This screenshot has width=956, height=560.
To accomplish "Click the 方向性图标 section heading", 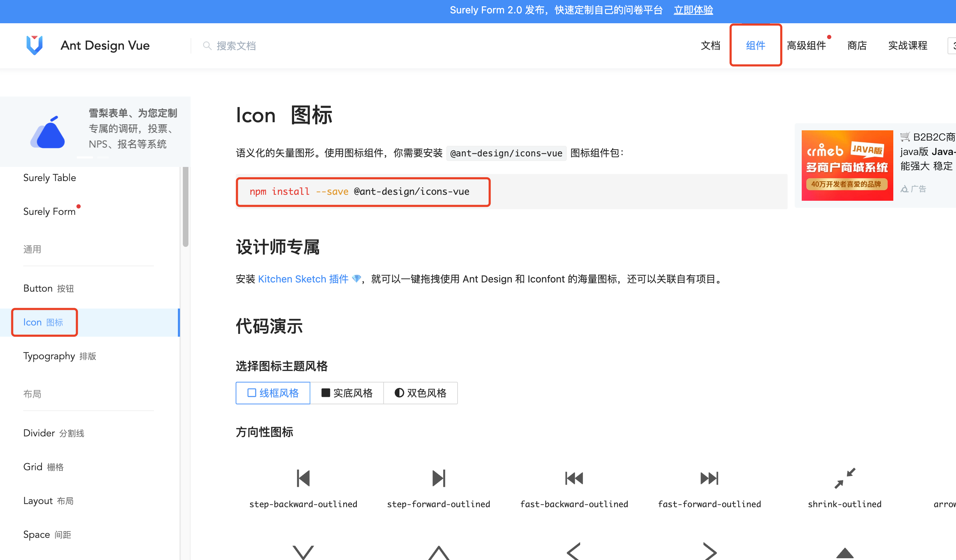I will pyautogui.click(x=265, y=432).
